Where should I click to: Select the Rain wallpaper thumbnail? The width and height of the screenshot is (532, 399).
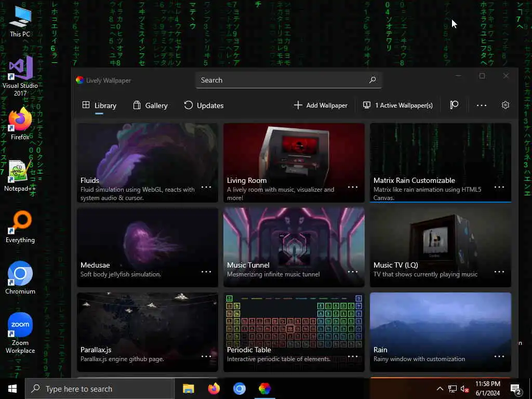441,332
